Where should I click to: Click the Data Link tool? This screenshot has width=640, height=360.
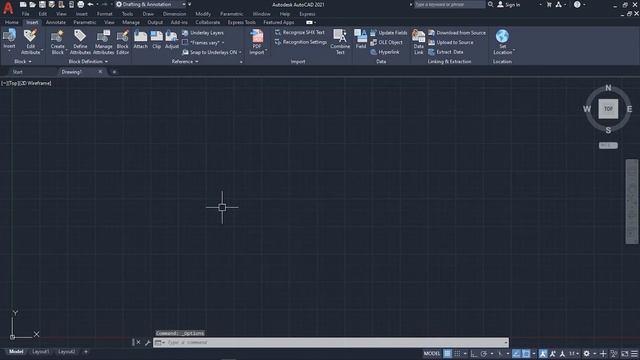[x=418, y=41]
